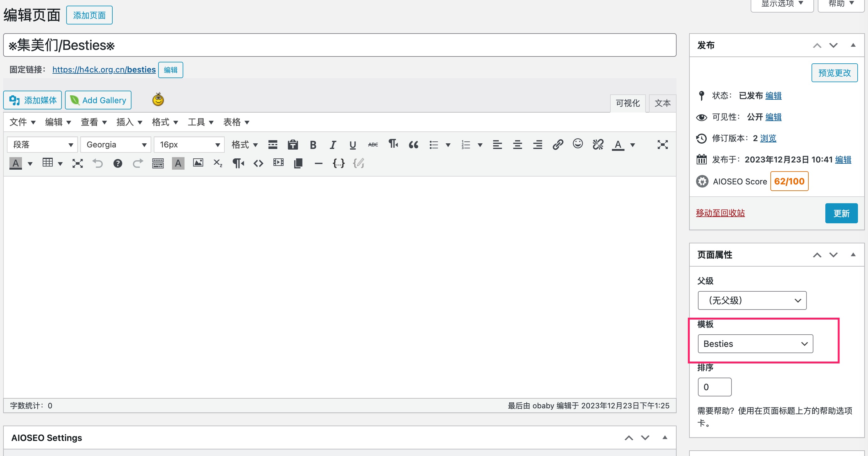The height and width of the screenshot is (456, 868).
Task: Insert a blockquote with the quote icon
Action: (x=414, y=145)
